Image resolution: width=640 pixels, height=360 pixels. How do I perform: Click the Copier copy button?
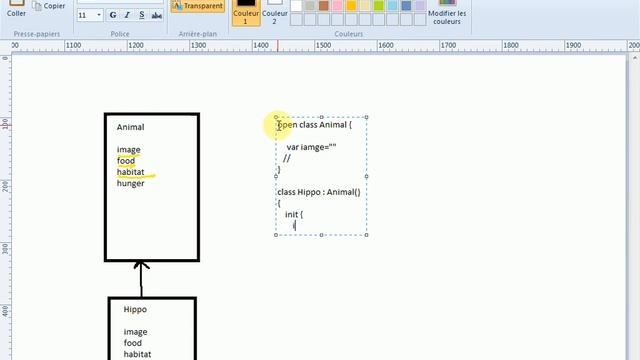(49, 6)
